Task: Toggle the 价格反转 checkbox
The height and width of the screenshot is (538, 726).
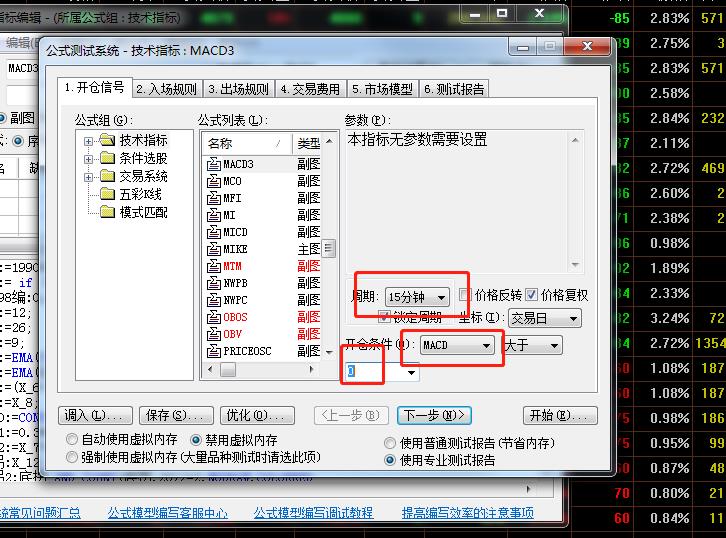Action: click(x=465, y=294)
